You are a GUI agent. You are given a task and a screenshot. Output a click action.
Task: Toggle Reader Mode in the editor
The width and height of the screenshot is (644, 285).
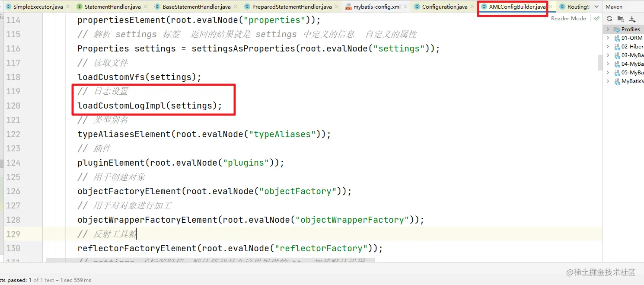pyautogui.click(x=568, y=19)
